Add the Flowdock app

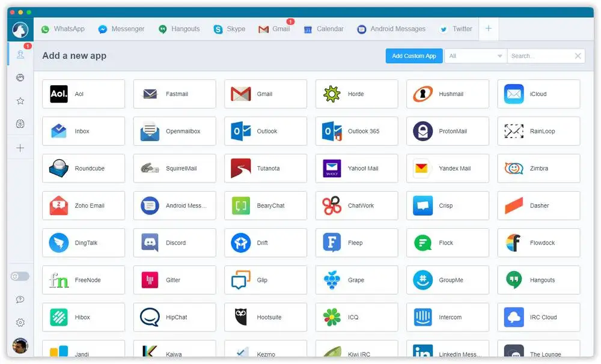pos(538,243)
